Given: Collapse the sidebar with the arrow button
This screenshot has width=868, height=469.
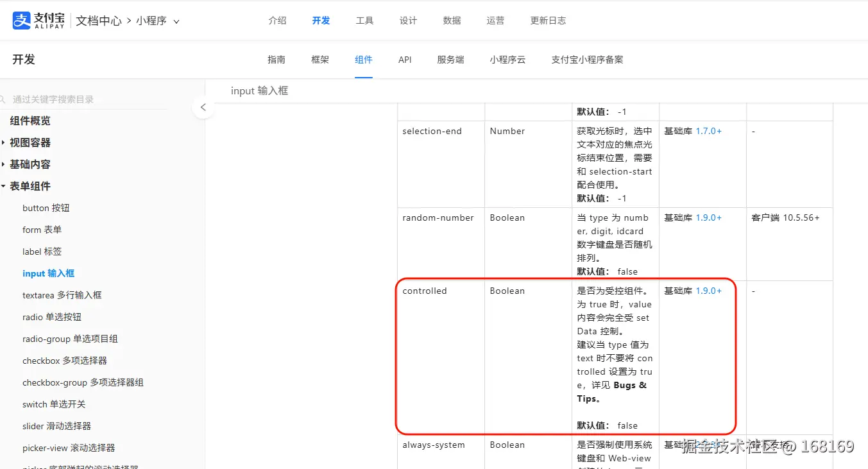Looking at the screenshot, I should coord(203,107).
